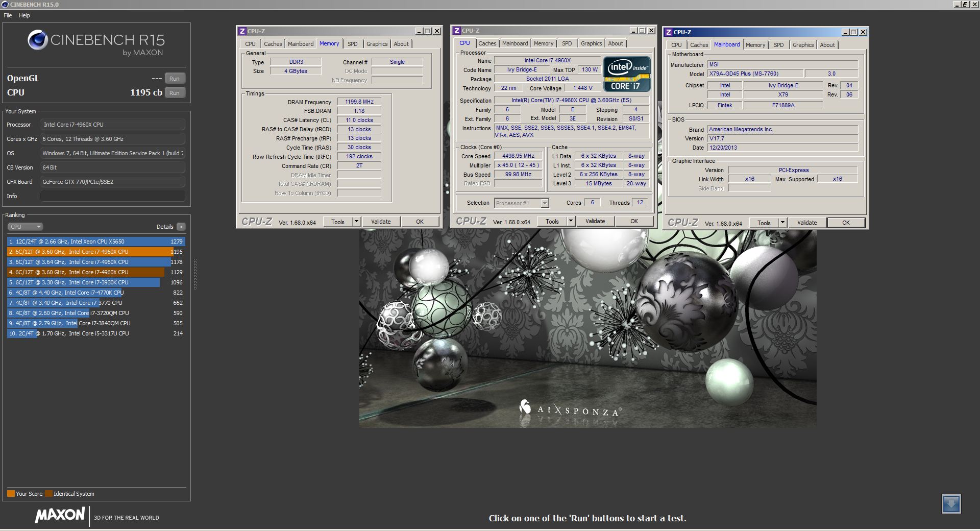Click the Core Voltage value 1.448 V
The width and height of the screenshot is (980, 531).
583,88
